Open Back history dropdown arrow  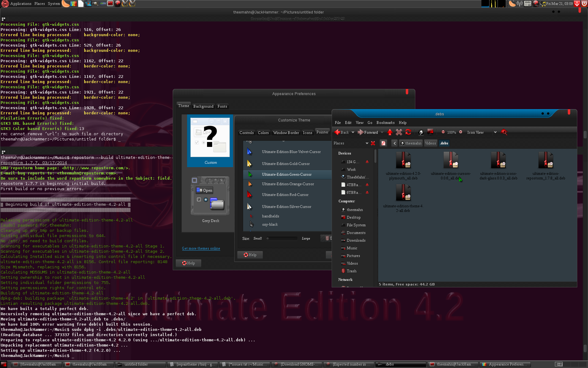353,132
